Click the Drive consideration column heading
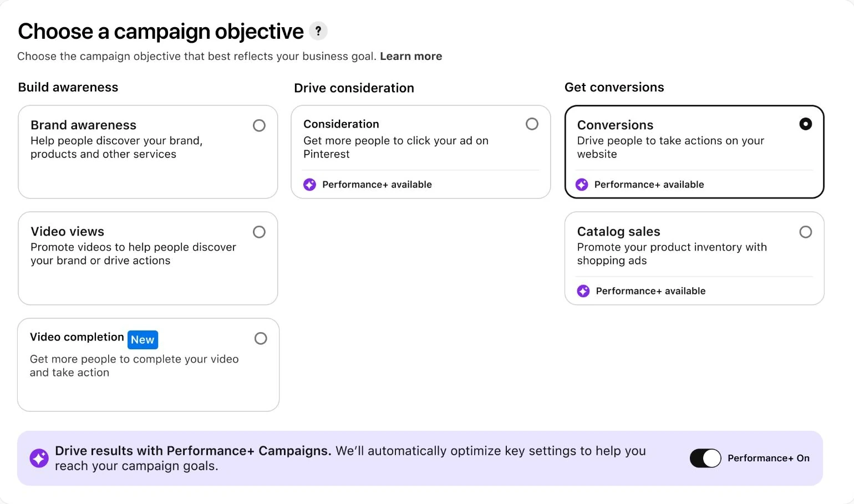 click(x=354, y=88)
